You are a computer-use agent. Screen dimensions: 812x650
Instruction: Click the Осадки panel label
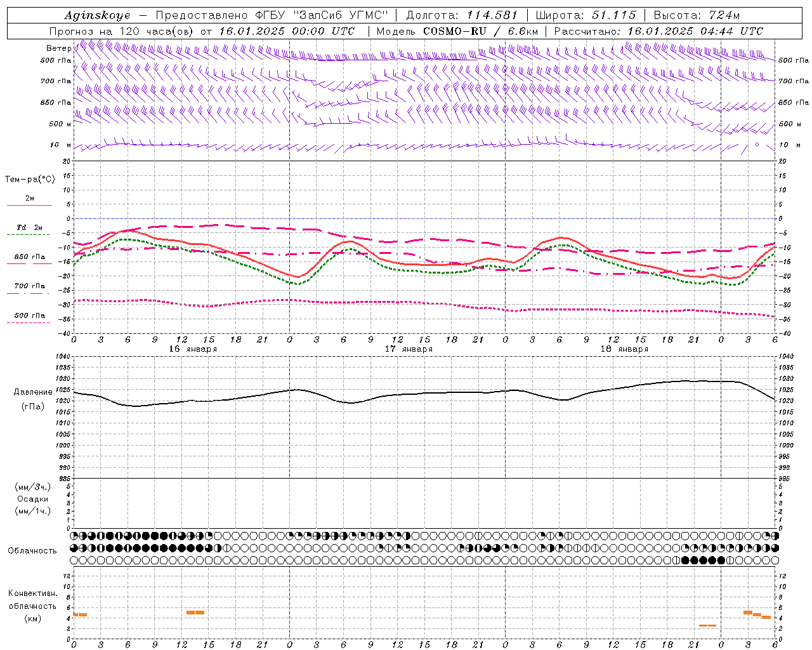[x=33, y=499]
